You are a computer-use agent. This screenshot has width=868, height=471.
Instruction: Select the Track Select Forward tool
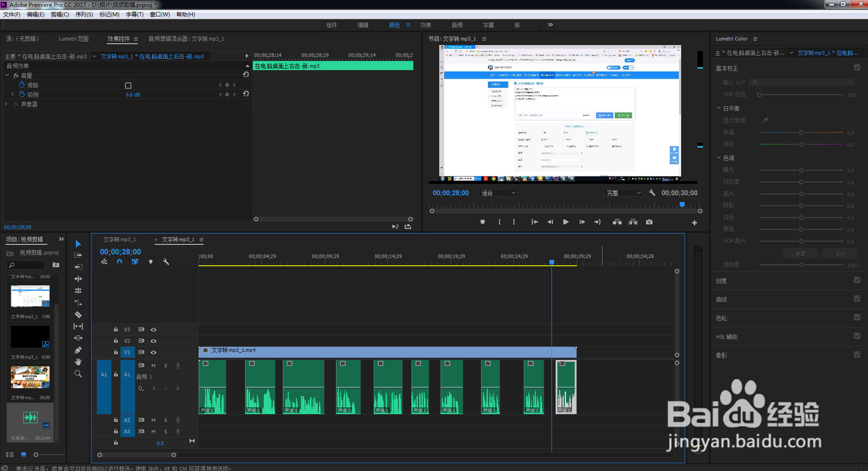click(78, 255)
